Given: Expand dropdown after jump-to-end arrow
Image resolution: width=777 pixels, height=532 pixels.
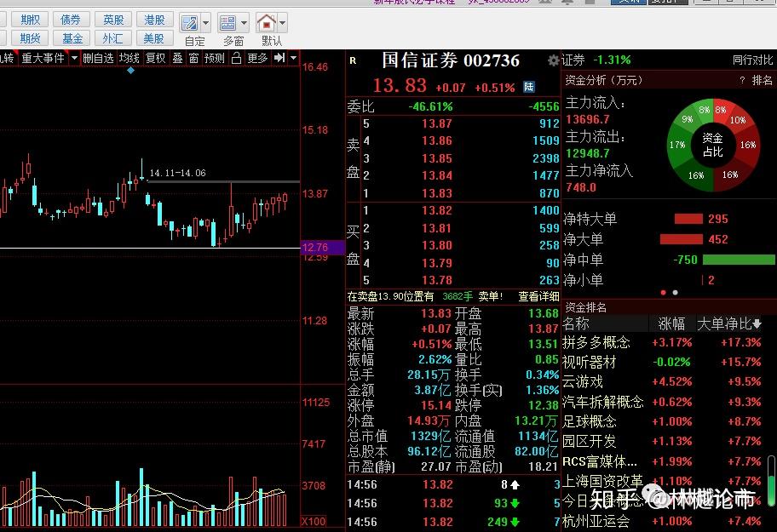Looking at the screenshot, I should pyautogui.click(x=293, y=58).
